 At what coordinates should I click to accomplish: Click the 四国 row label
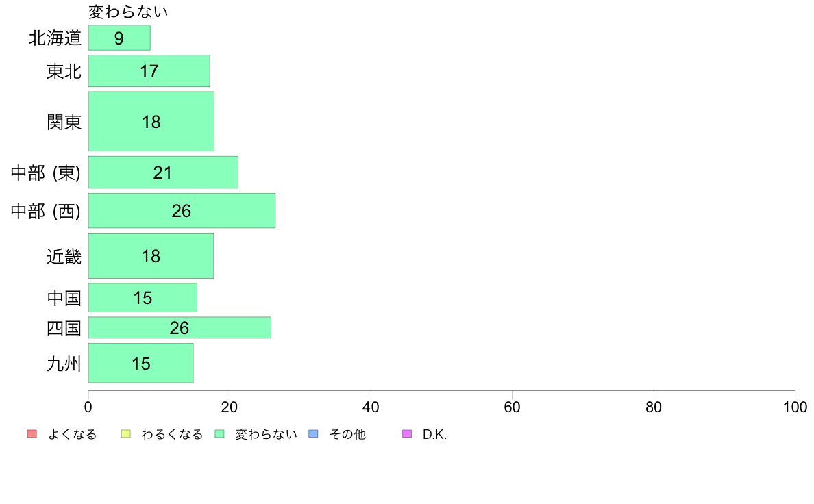coord(64,328)
